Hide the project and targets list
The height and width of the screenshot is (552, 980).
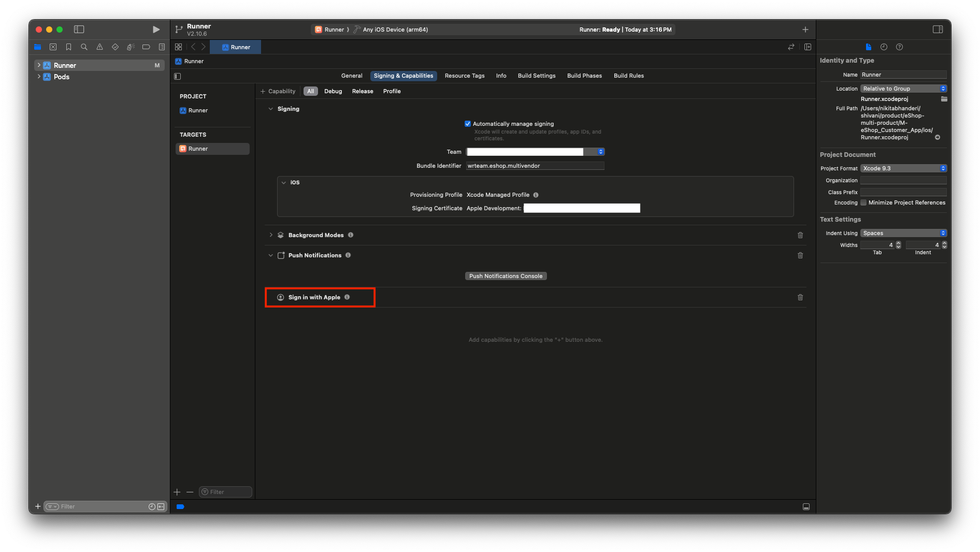178,76
